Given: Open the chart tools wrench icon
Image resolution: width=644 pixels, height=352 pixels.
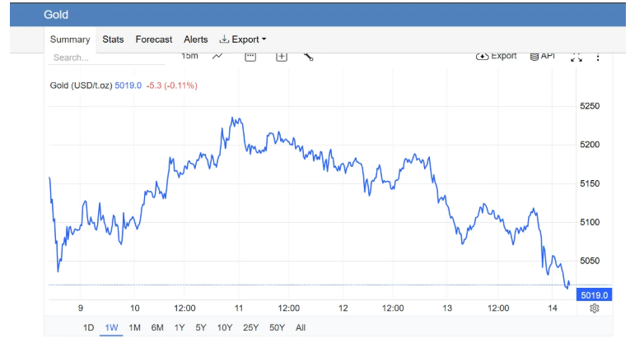Looking at the screenshot, I should click(309, 56).
